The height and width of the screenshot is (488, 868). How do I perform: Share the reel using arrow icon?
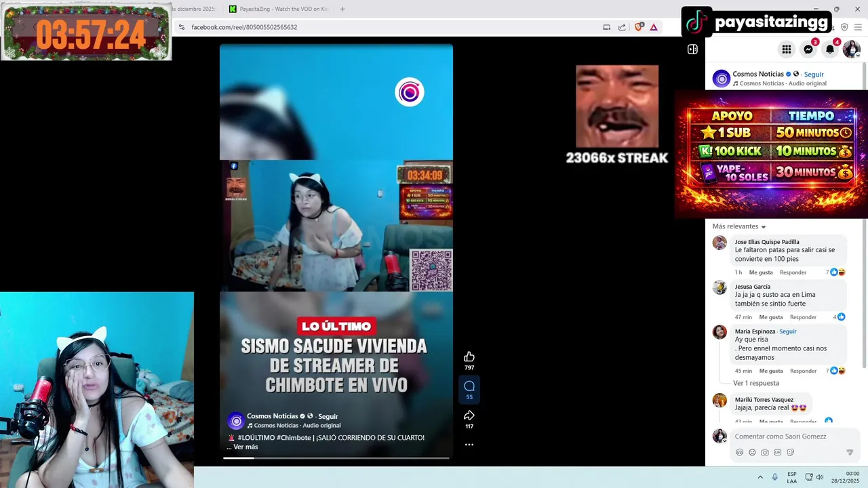tap(469, 415)
